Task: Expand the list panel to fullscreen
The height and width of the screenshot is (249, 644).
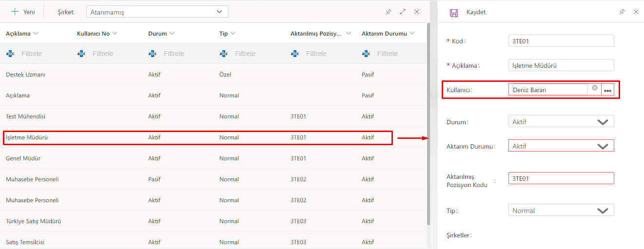Action: [x=403, y=12]
